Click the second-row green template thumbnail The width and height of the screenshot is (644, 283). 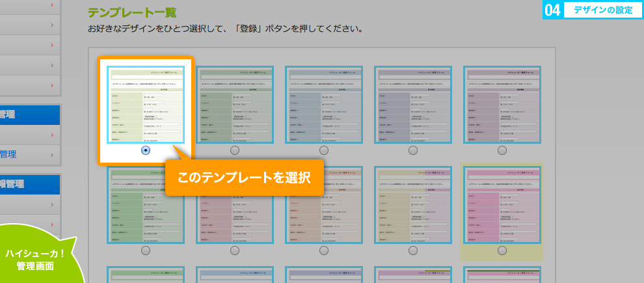(146, 205)
